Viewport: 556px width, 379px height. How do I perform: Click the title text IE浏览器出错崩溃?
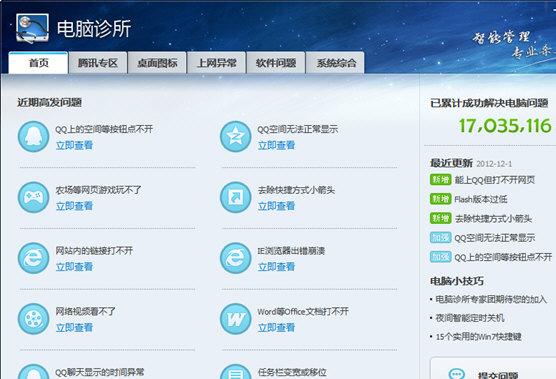point(291,251)
